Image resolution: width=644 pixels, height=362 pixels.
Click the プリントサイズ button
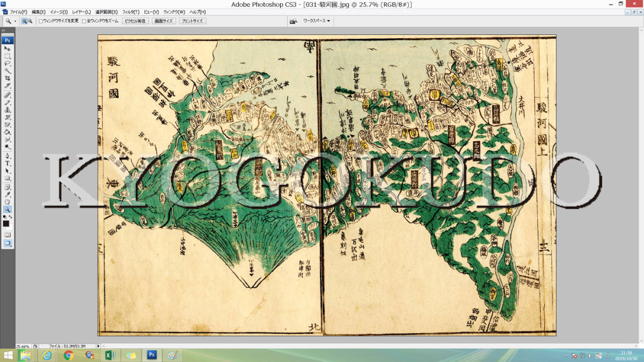tap(192, 21)
